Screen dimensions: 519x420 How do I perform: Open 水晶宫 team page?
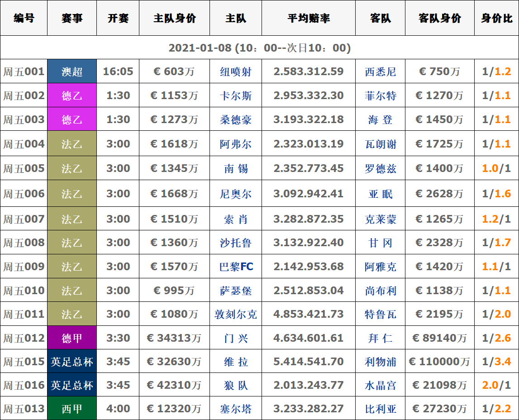[380, 385]
